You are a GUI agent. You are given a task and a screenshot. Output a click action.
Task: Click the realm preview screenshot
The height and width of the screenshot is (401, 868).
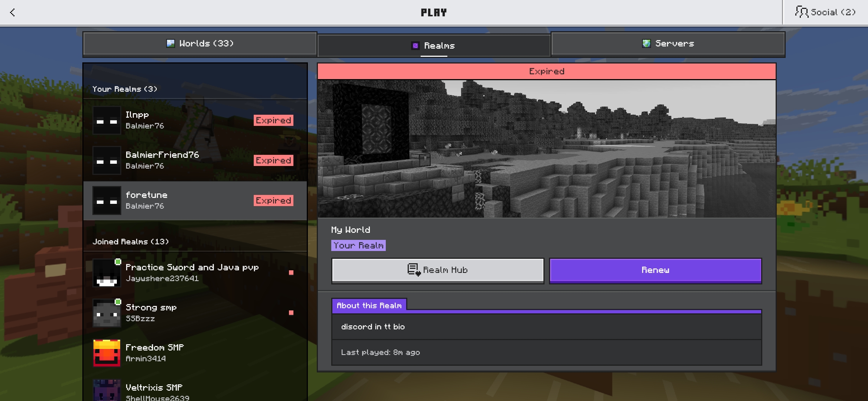(x=546, y=149)
